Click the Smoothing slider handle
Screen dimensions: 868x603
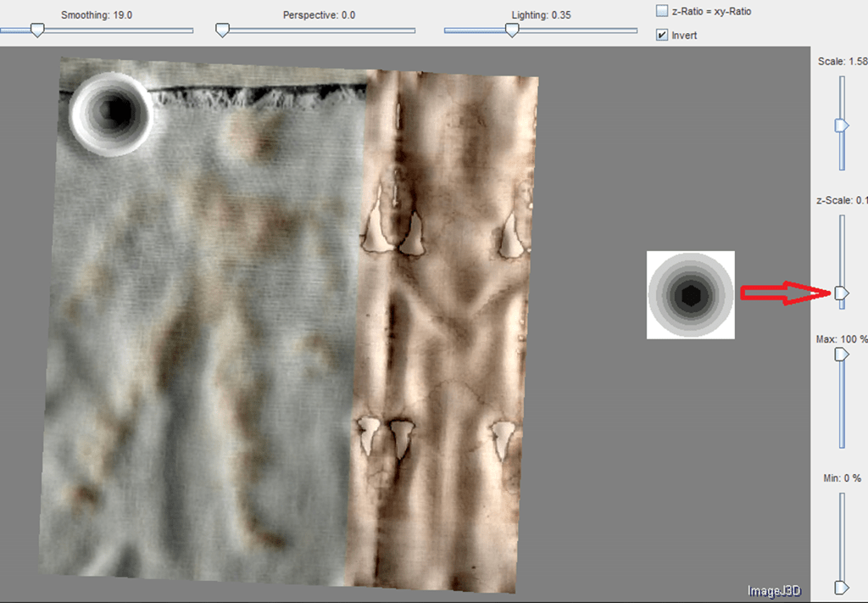(x=37, y=30)
